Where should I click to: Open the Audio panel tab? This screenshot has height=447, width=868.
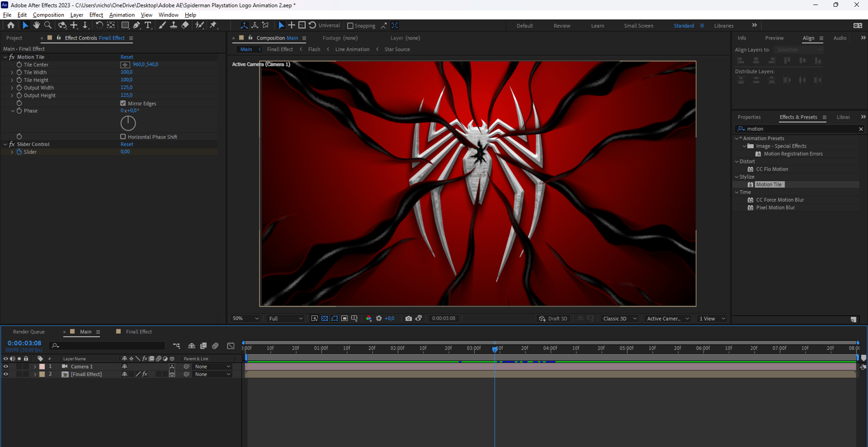[840, 38]
